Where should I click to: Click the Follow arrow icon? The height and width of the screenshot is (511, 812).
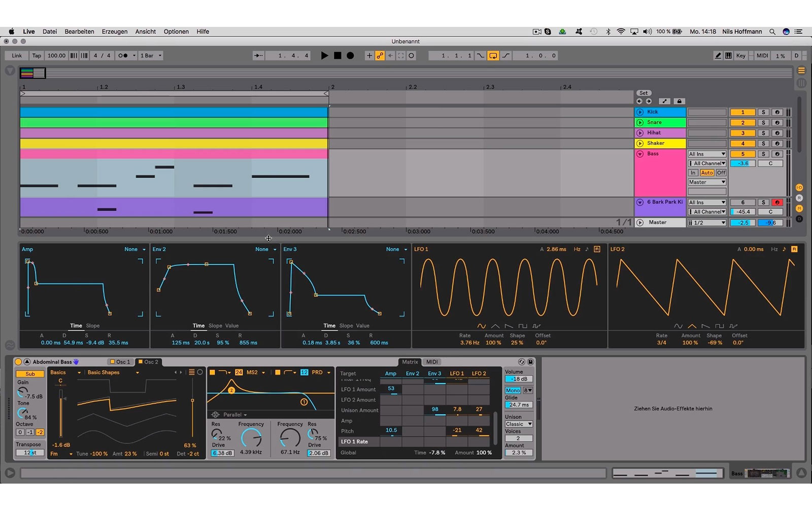tap(258, 56)
